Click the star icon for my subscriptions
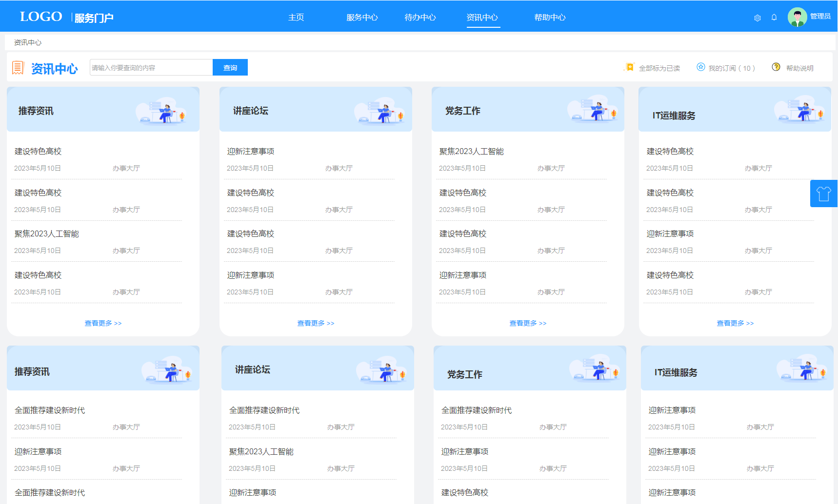Screen dimensions: 838x504 pyautogui.click(x=700, y=67)
